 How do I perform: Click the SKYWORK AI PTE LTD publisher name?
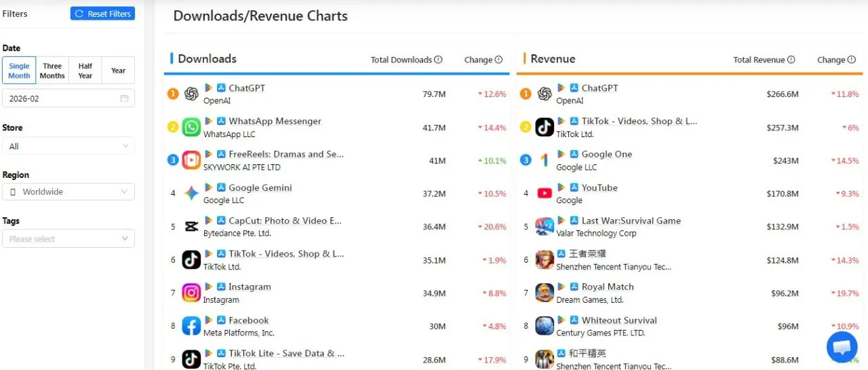[x=242, y=167]
